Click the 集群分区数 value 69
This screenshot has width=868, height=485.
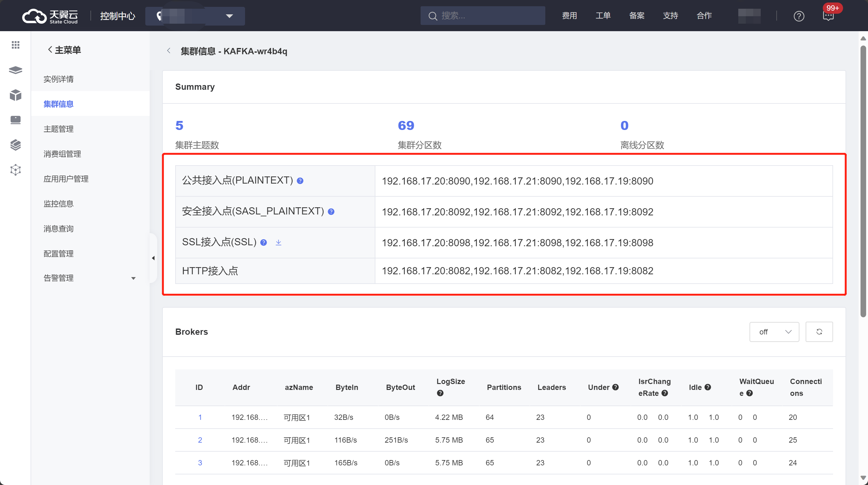point(406,126)
